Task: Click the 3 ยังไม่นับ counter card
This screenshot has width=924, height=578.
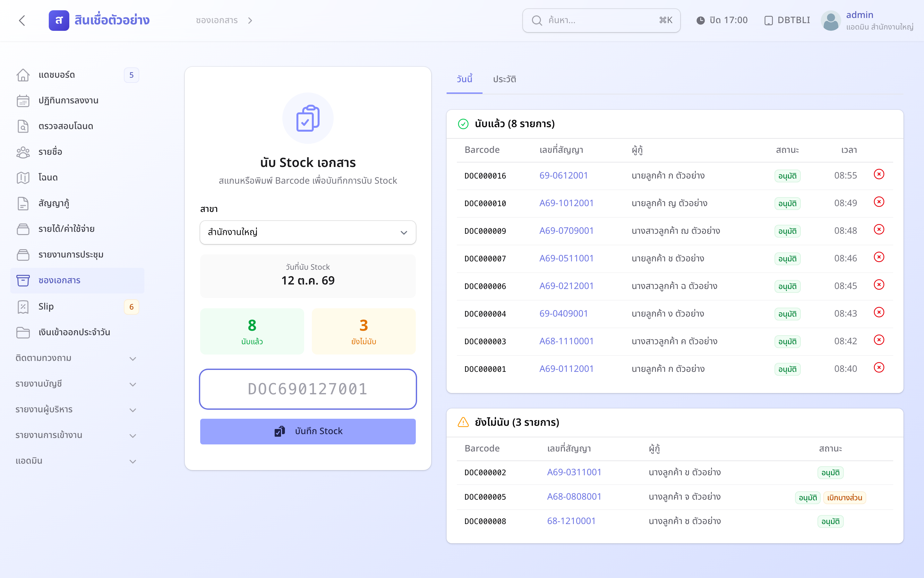Action: (364, 331)
